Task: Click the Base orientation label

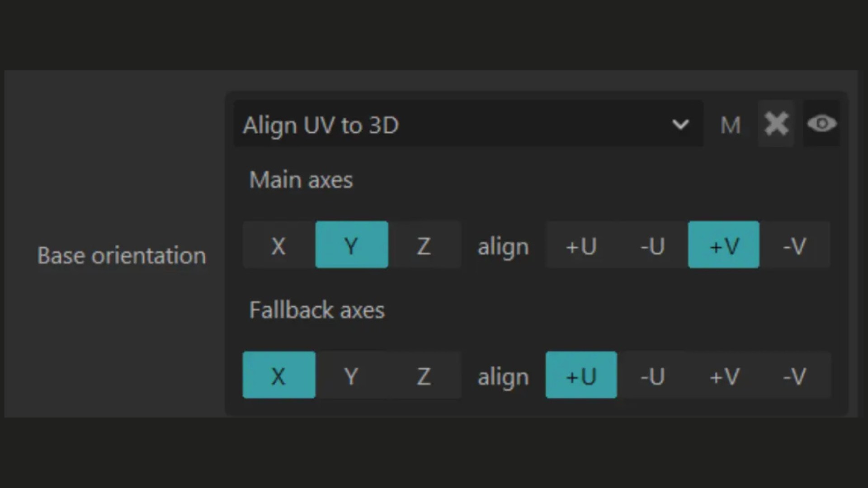Action: click(122, 256)
